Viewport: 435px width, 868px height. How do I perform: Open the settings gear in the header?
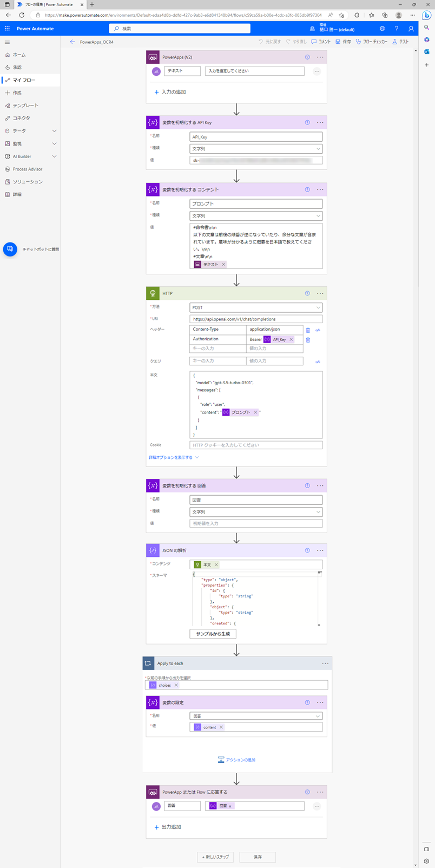382,29
